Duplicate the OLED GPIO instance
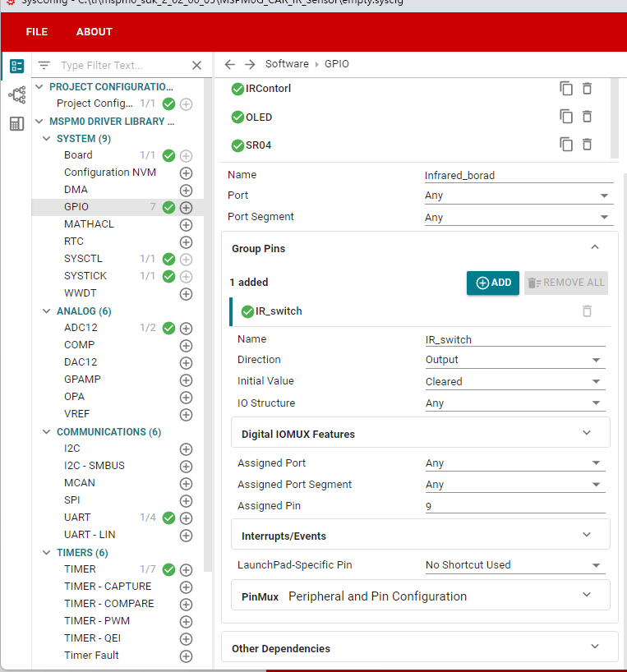Viewport: 627px width, 672px height. point(566,116)
